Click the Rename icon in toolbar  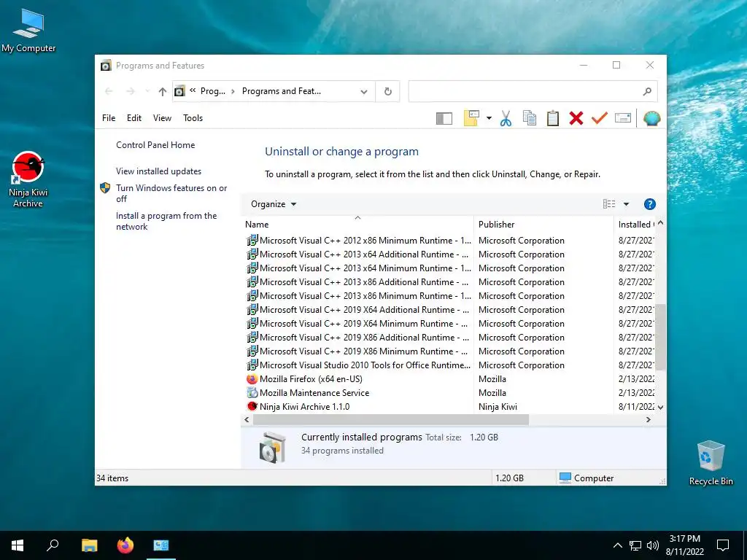623,117
